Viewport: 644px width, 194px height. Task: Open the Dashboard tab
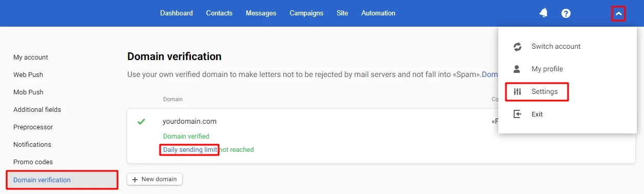pos(177,13)
